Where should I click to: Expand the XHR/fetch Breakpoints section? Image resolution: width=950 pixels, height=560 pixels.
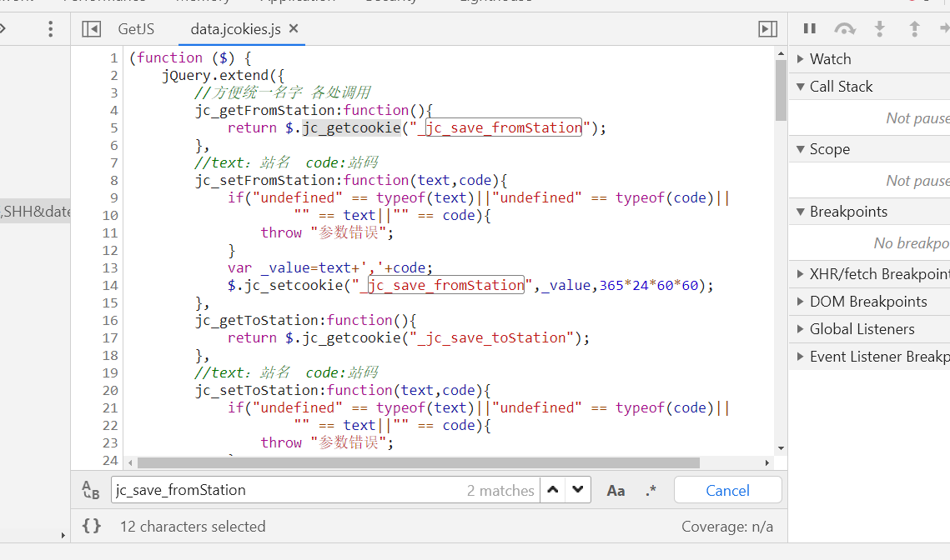(x=801, y=273)
